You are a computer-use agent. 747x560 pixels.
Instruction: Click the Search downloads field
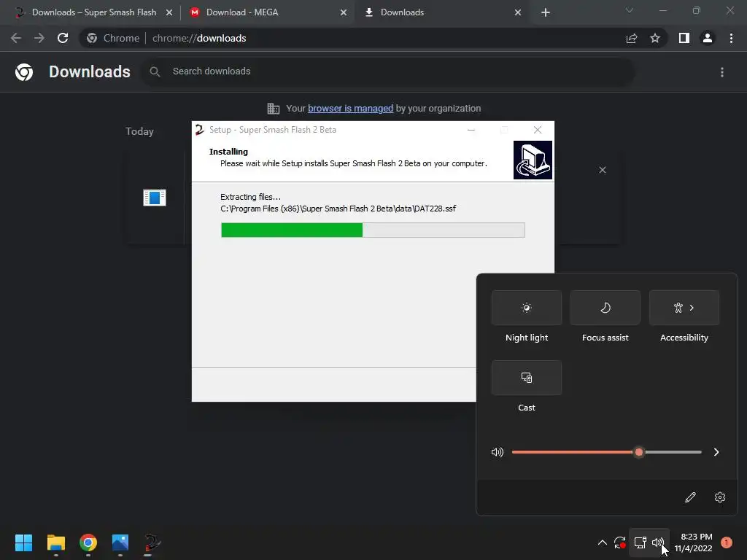tap(388, 71)
